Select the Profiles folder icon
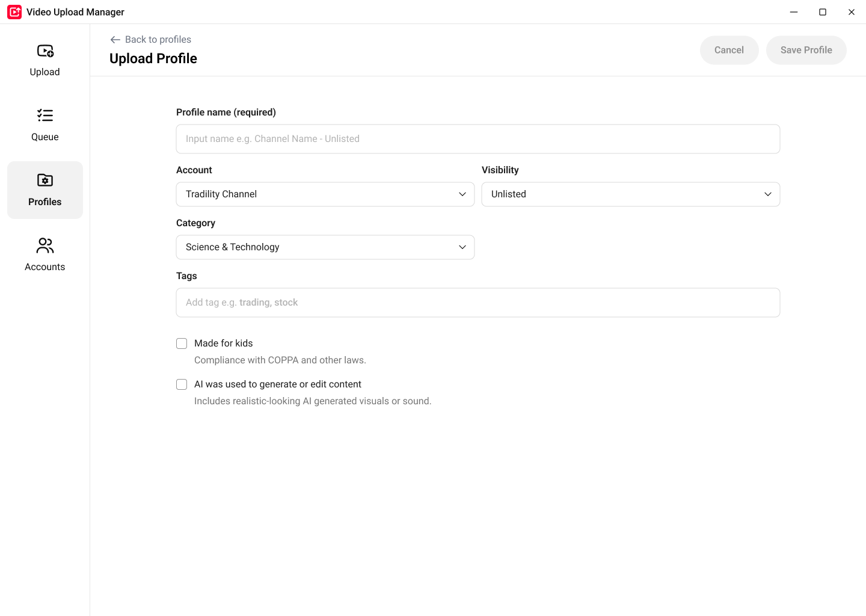Image resolution: width=866 pixels, height=616 pixels. [x=45, y=180]
